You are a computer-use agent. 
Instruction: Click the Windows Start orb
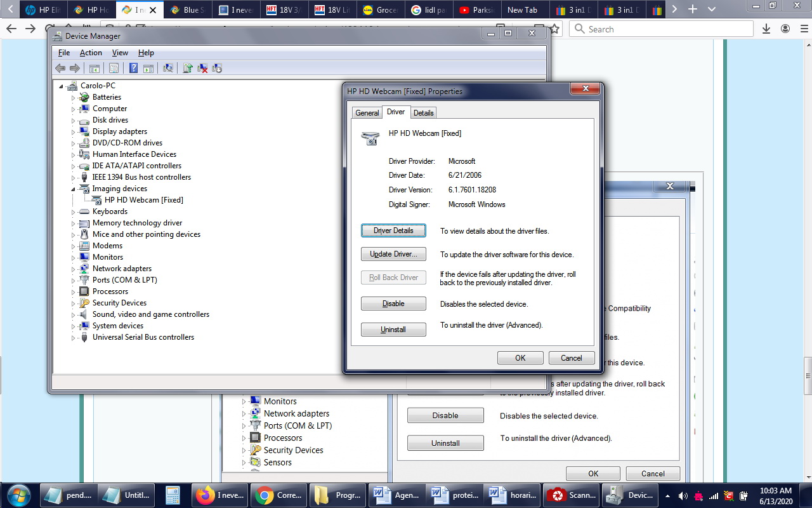19,495
